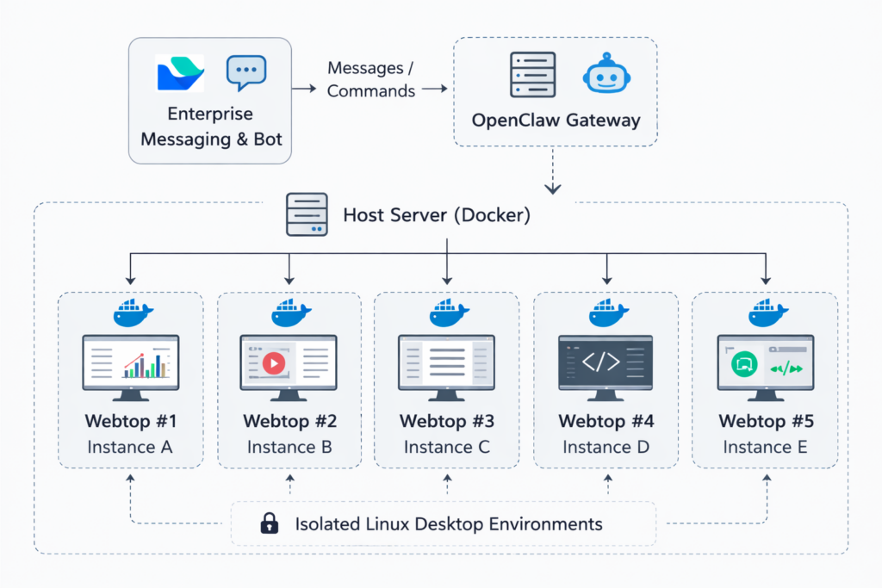
Task: Click the Docker whale above Webtop #1
Action: click(133, 313)
